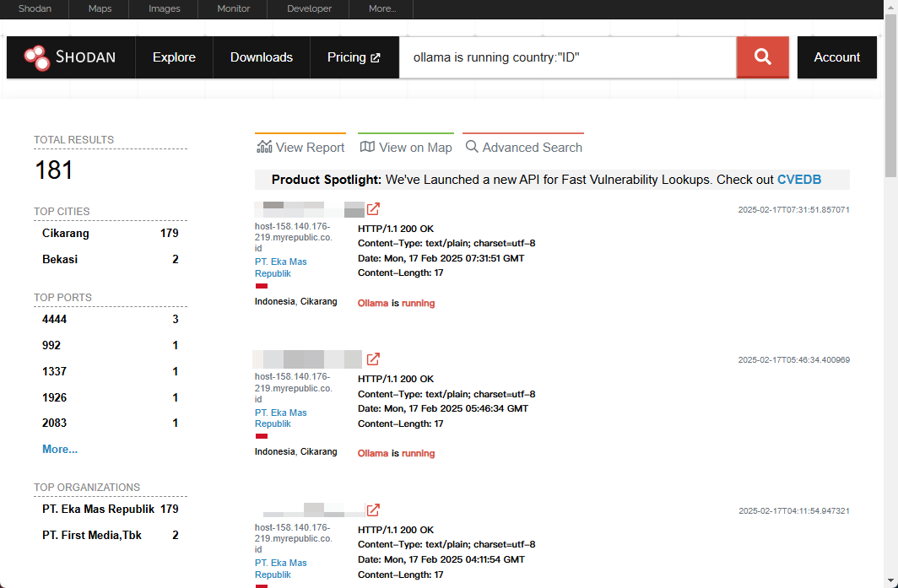Click the Account button

(x=836, y=57)
